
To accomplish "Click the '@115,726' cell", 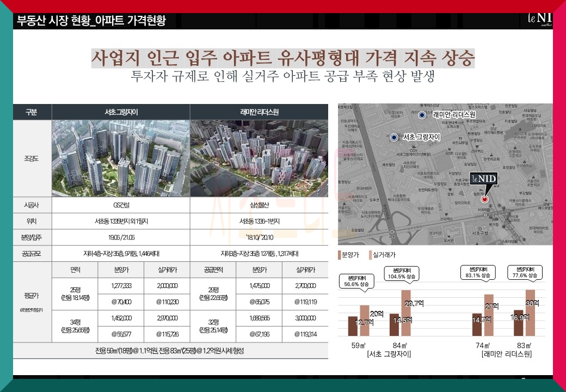I will point(167,334).
